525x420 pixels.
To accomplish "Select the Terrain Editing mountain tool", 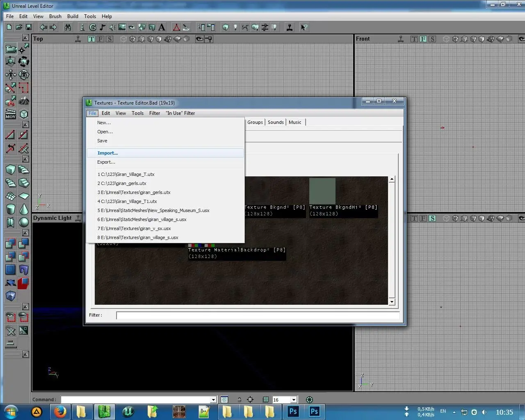I will pos(24,100).
